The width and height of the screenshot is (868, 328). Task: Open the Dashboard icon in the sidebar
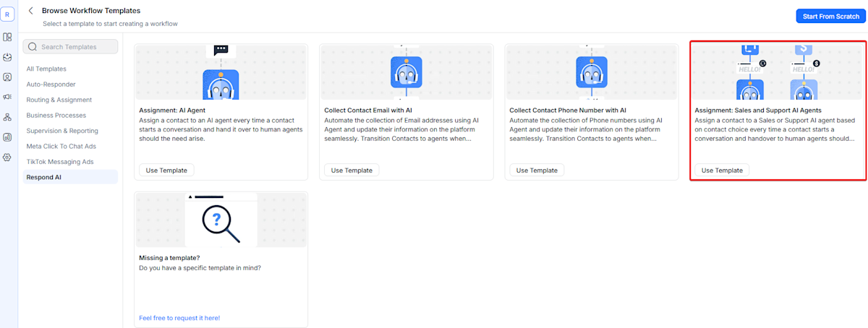point(8,37)
